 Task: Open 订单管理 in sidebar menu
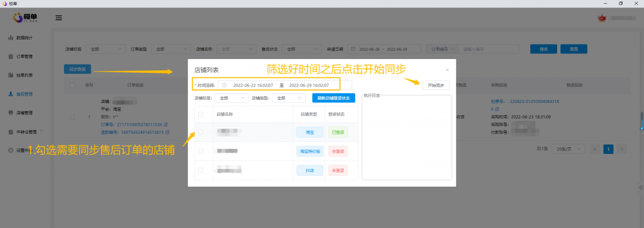[x=25, y=57]
